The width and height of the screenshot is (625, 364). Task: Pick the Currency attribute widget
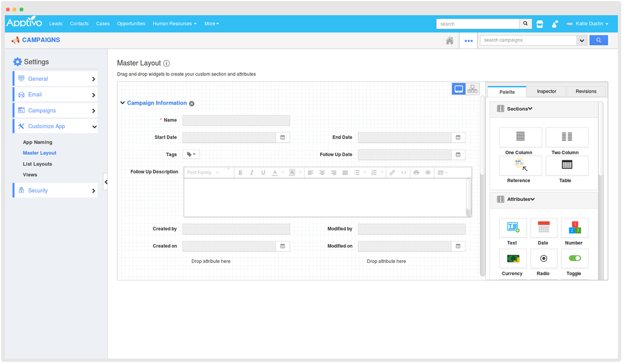tap(512, 259)
